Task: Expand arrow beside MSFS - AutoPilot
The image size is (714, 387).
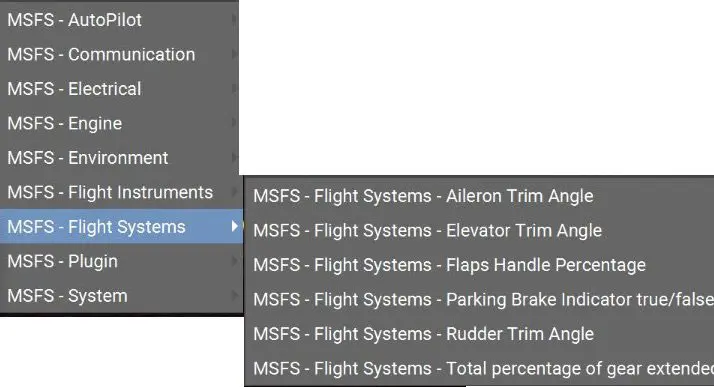Action: point(234,19)
